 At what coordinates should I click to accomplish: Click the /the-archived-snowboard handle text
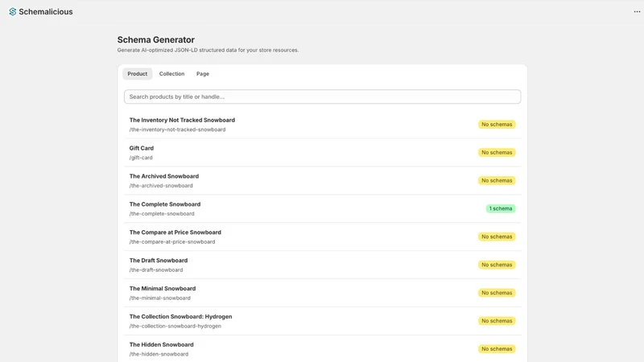pyautogui.click(x=161, y=186)
